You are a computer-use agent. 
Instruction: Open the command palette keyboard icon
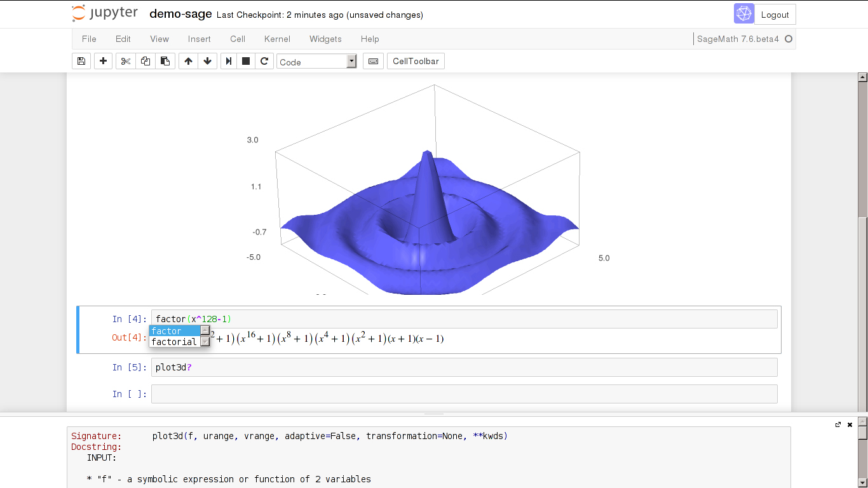(373, 62)
